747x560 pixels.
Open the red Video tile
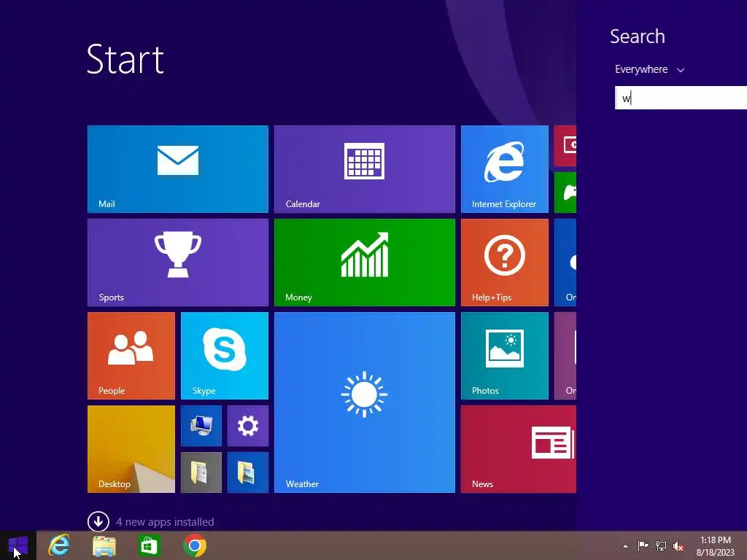(565, 146)
